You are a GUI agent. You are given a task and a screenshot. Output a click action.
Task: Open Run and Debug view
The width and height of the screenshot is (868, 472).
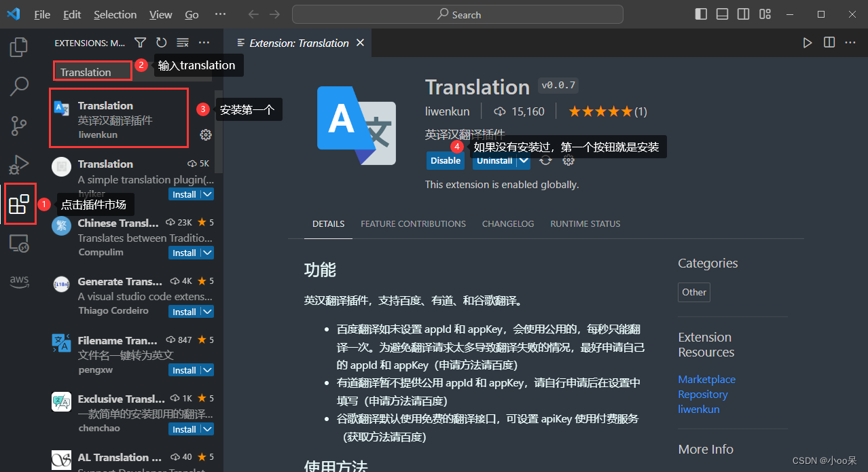click(19, 164)
